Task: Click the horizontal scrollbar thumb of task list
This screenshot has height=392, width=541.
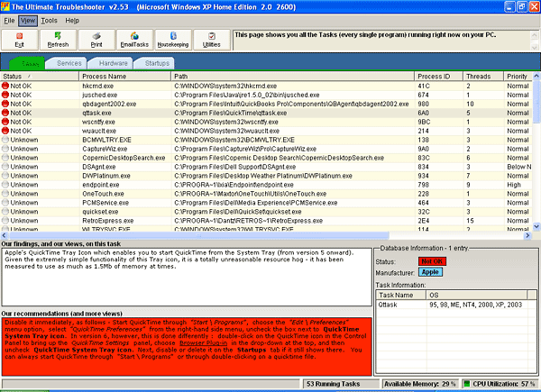Action: pyautogui.click(x=198, y=235)
